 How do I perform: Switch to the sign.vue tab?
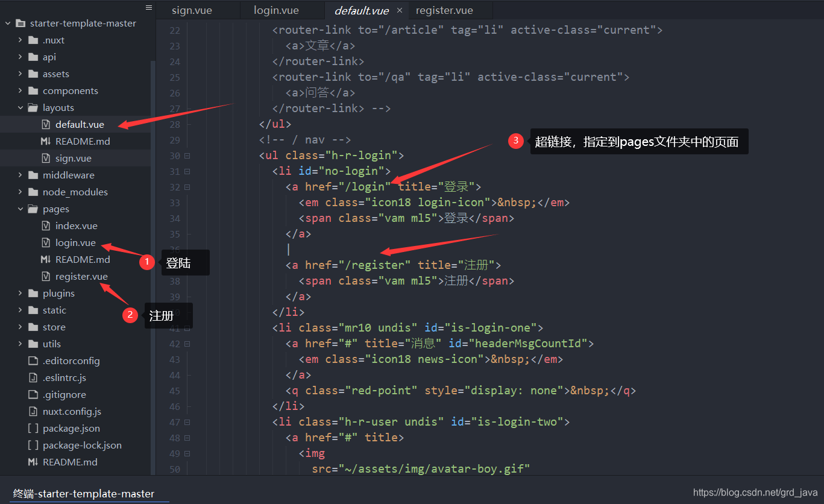pyautogui.click(x=192, y=10)
